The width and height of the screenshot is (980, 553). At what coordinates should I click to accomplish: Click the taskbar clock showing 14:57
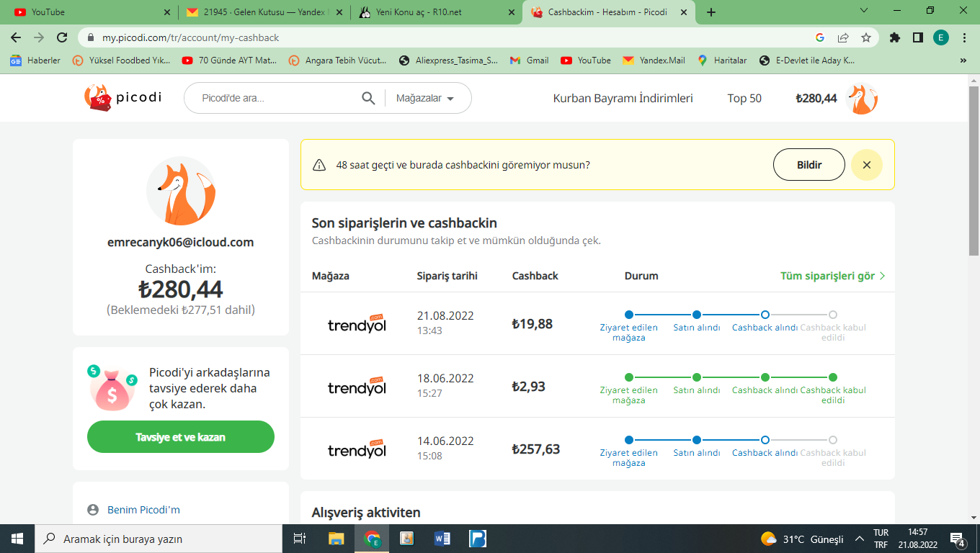(x=917, y=539)
